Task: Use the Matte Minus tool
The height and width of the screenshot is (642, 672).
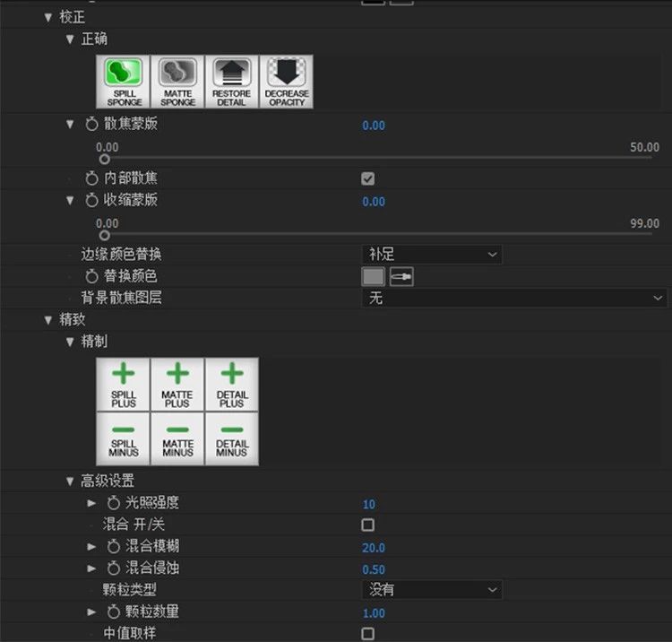Action: click(x=177, y=438)
